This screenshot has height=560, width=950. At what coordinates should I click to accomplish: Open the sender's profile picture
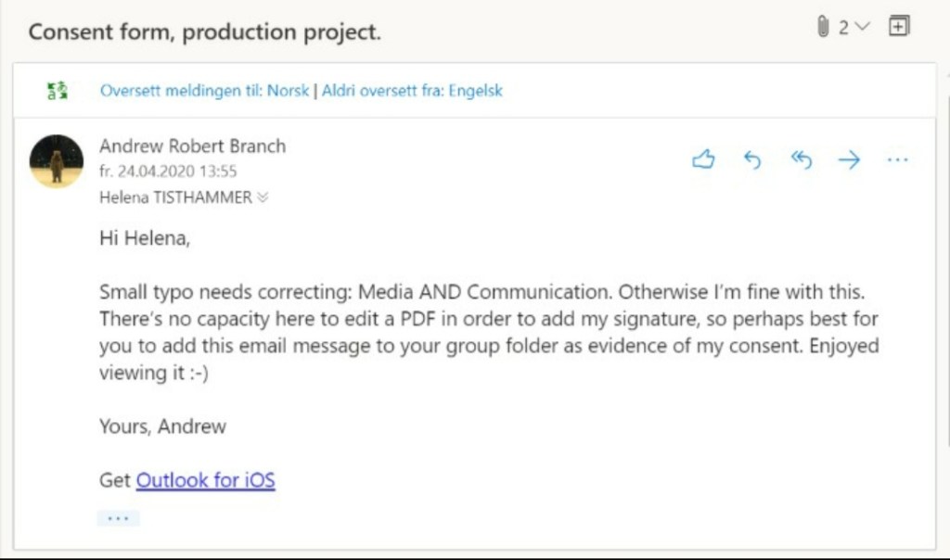[x=57, y=160]
